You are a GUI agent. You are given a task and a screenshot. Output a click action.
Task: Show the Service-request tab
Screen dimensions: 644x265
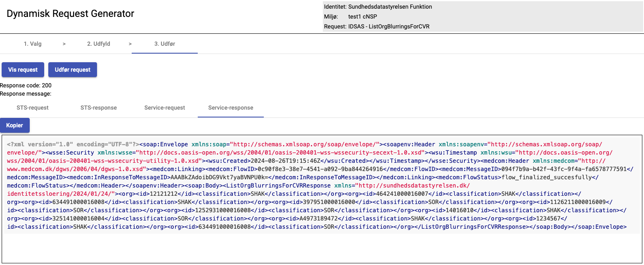[165, 108]
